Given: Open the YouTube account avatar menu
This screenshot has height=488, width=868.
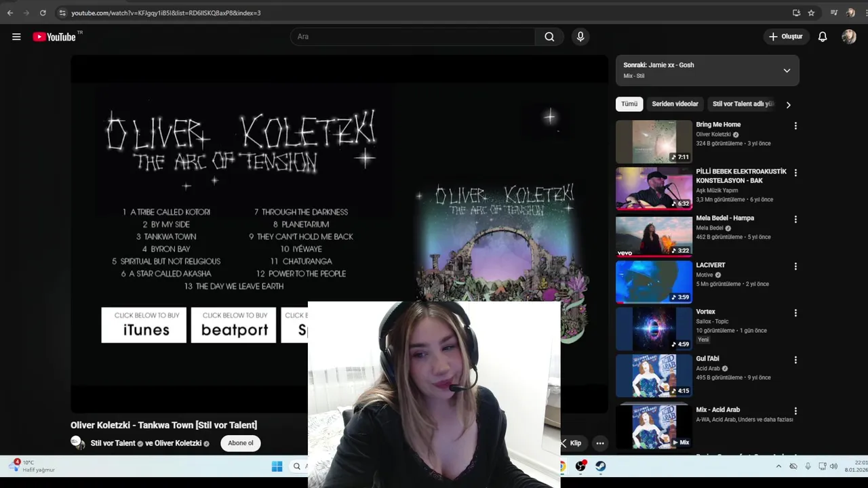Looking at the screenshot, I should (849, 37).
